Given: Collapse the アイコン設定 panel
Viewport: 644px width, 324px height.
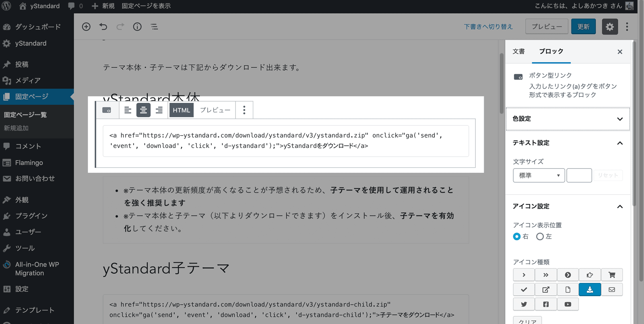Looking at the screenshot, I should (x=568, y=206).
